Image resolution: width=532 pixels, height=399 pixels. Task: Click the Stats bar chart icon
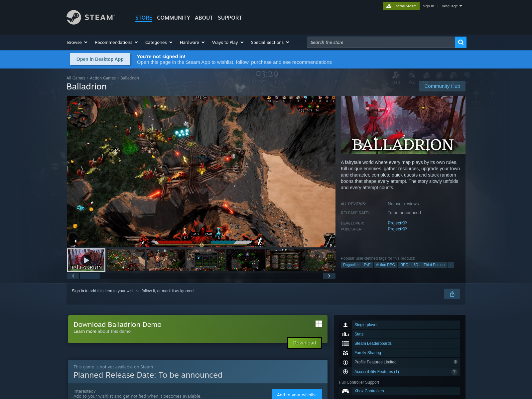click(x=345, y=334)
